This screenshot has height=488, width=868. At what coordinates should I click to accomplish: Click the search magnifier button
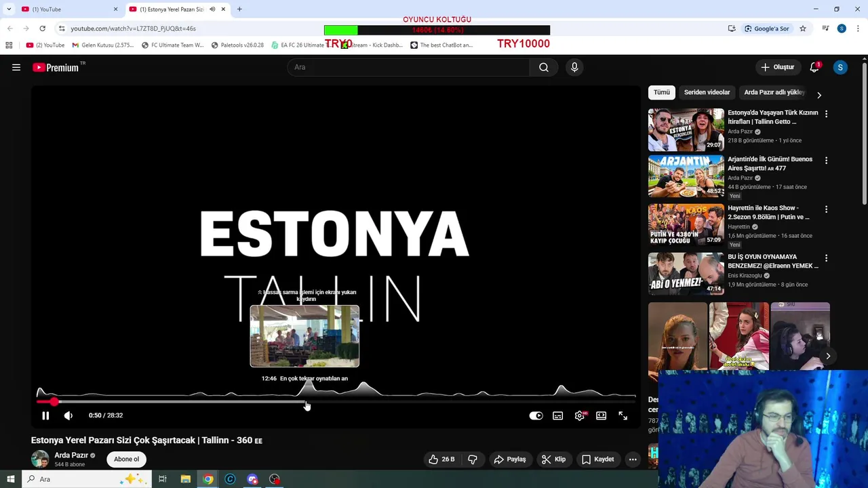[544, 67]
